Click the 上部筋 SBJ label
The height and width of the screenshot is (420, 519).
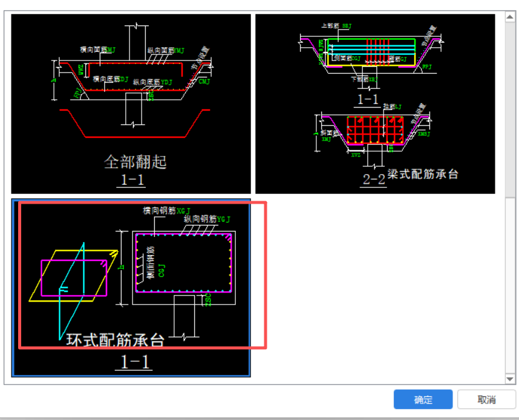click(x=336, y=25)
